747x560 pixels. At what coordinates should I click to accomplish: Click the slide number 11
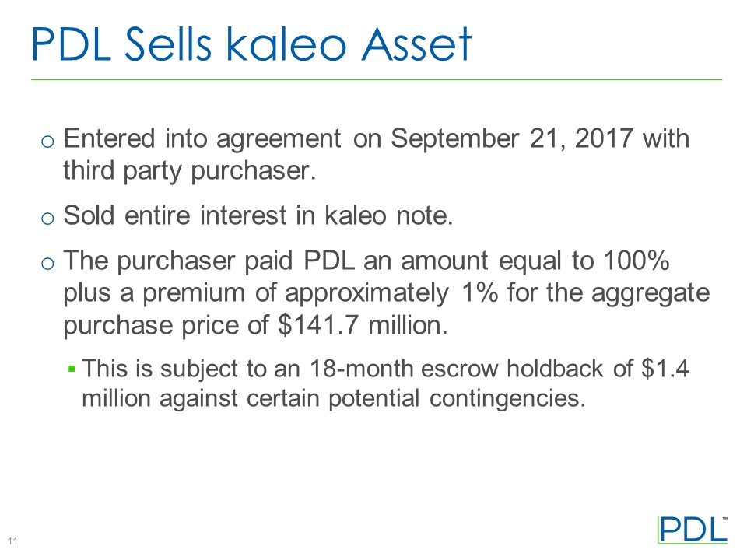point(13,541)
